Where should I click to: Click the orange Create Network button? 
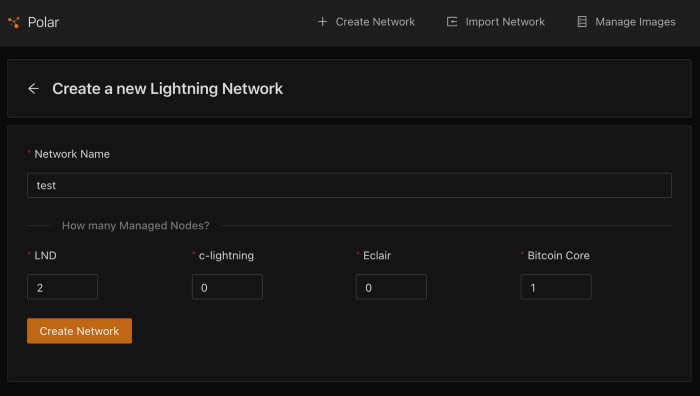(x=79, y=331)
